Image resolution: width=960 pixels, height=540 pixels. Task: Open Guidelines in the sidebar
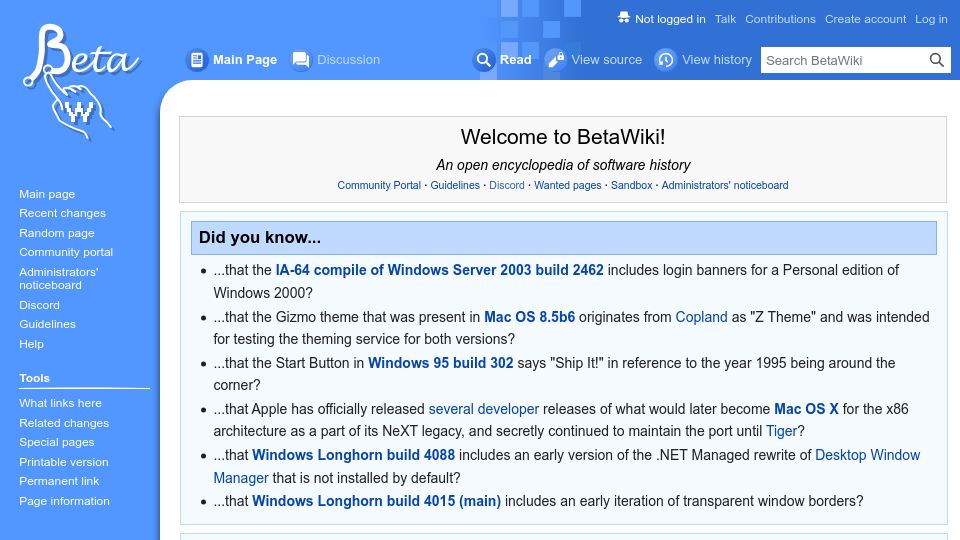pyautogui.click(x=47, y=324)
